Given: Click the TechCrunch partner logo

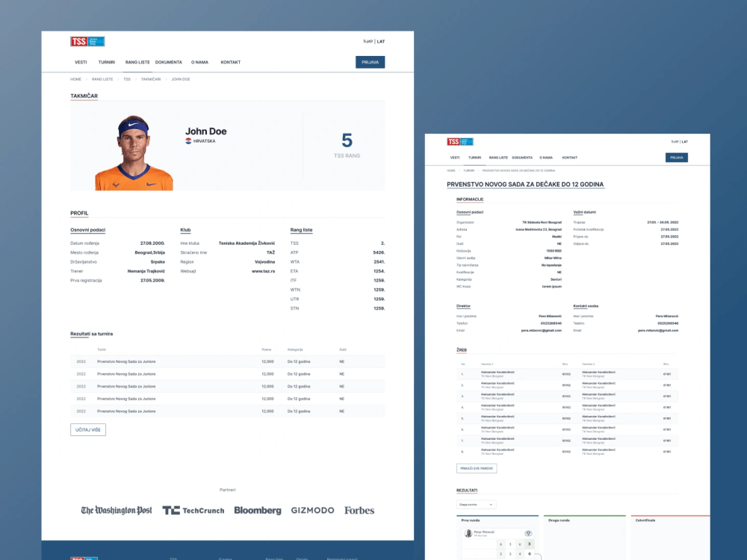Looking at the screenshot, I should click(193, 510).
